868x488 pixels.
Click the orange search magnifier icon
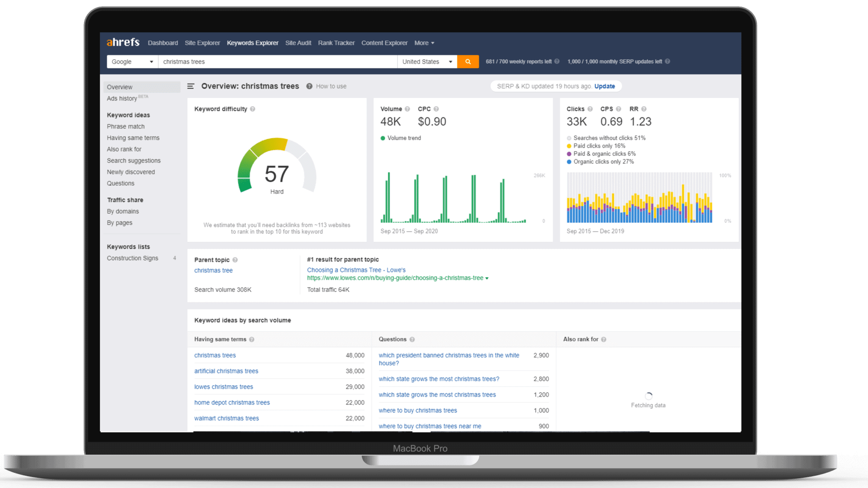coord(468,61)
